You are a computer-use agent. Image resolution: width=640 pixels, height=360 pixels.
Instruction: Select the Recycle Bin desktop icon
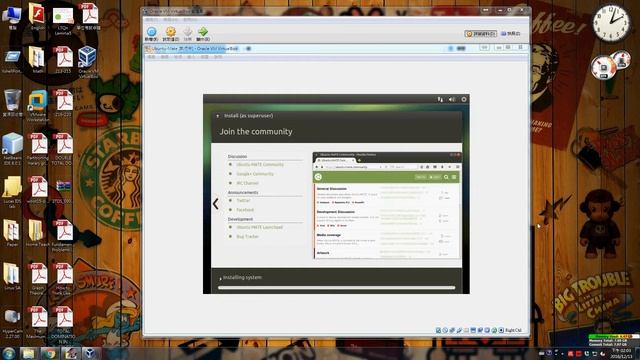tap(12, 103)
